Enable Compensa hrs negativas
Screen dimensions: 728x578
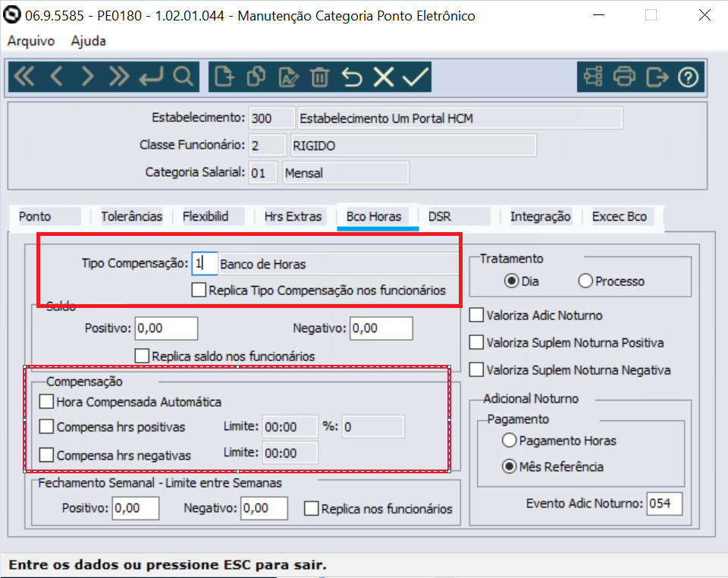(x=46, y=455)
